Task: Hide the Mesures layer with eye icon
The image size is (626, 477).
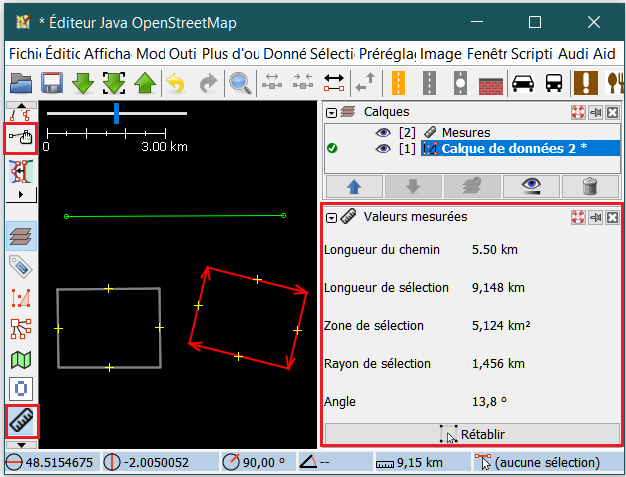Action: pos(383,133)
